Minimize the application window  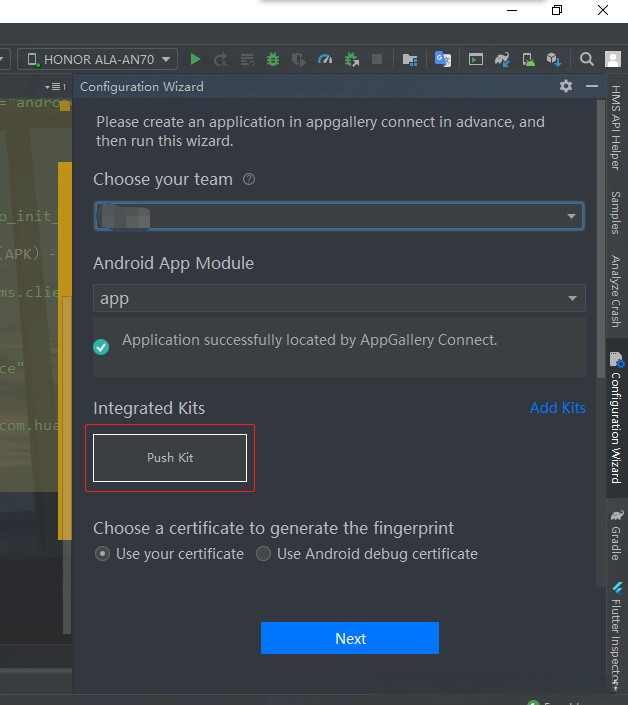click(x=512, y=10)
